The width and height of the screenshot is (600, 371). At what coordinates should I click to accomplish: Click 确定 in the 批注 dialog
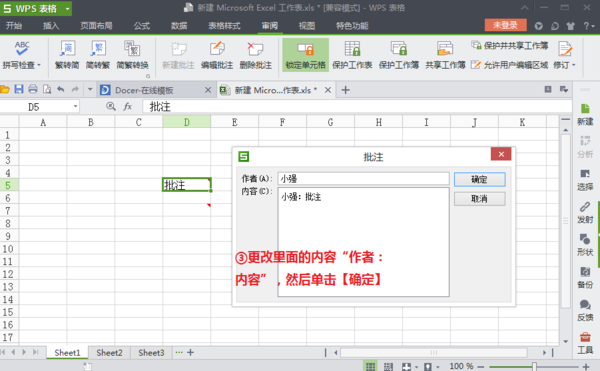pos(479,179)
